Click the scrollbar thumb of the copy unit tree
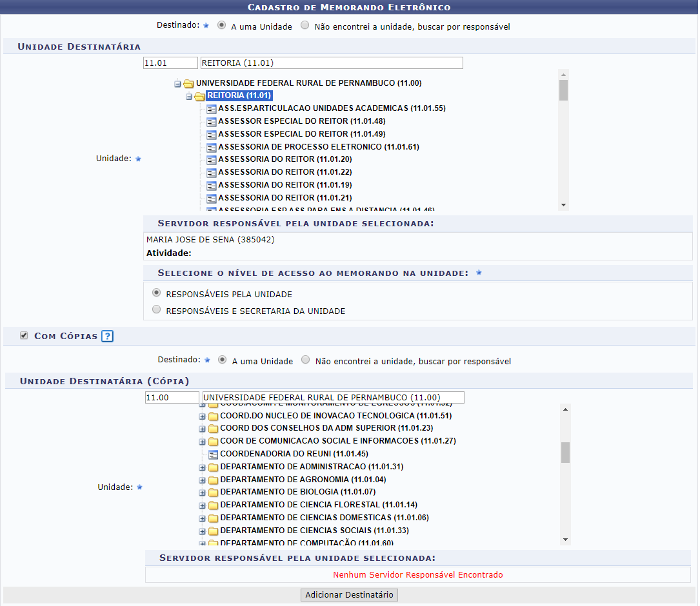 565,453
